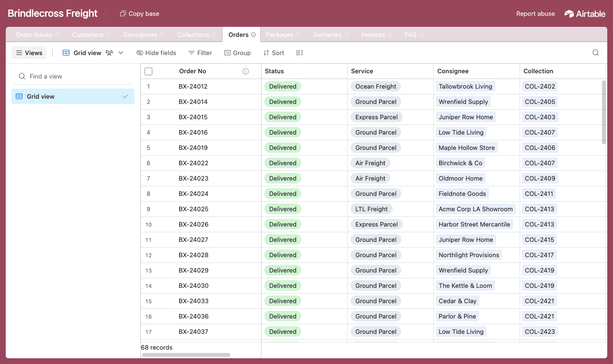This screenshot has height=364, width=613.
Task: Click the vertical scrollbar thumb
Action: 603,112
